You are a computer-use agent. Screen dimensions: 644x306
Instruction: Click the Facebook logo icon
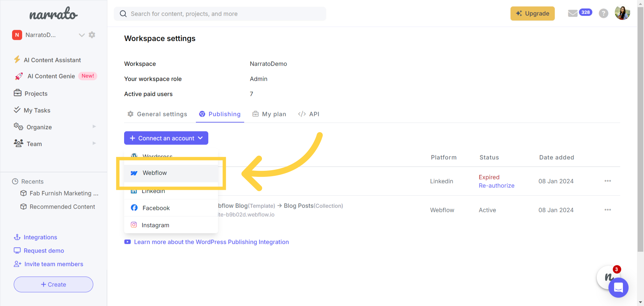(134, 208)
